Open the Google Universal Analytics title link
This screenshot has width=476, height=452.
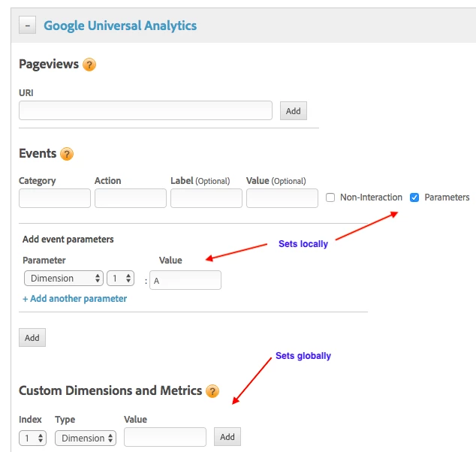[x=120, y=26]
